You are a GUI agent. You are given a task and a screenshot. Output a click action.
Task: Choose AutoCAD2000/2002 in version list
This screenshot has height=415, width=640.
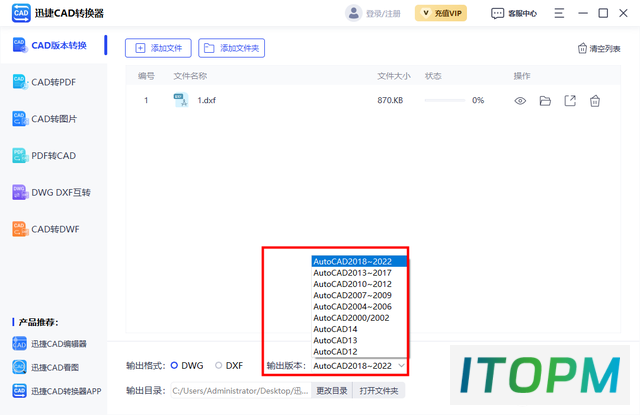359,318
